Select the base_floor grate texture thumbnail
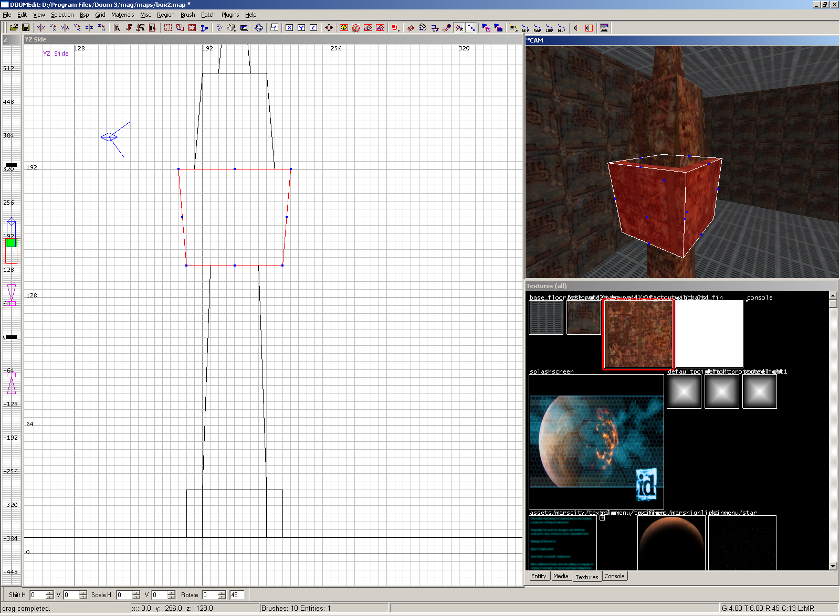This screenshot has height=616, width=840. (546, 317)
